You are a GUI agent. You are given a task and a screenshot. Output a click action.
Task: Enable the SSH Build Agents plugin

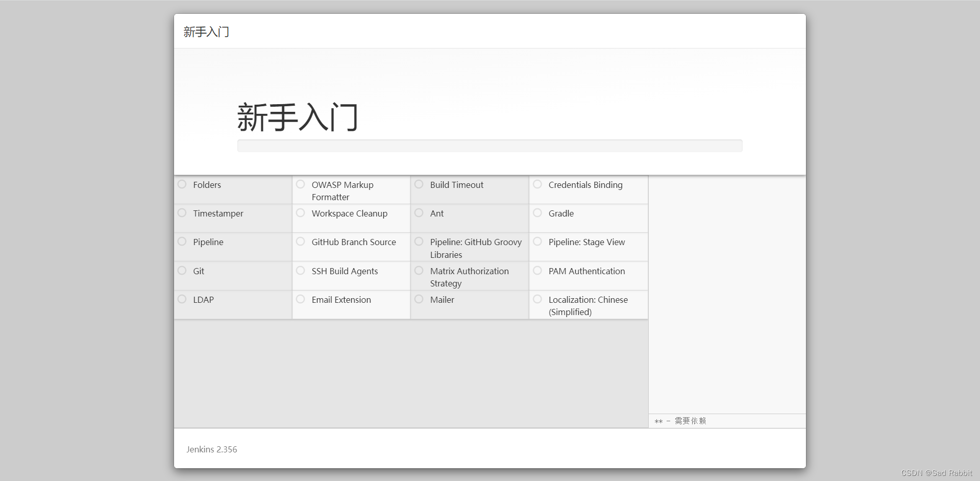coord(301,271)
